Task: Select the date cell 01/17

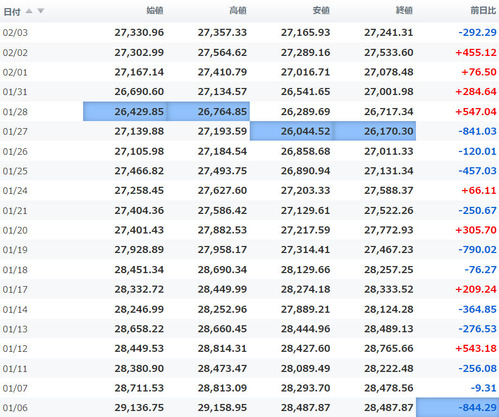Action: [15, 289]
